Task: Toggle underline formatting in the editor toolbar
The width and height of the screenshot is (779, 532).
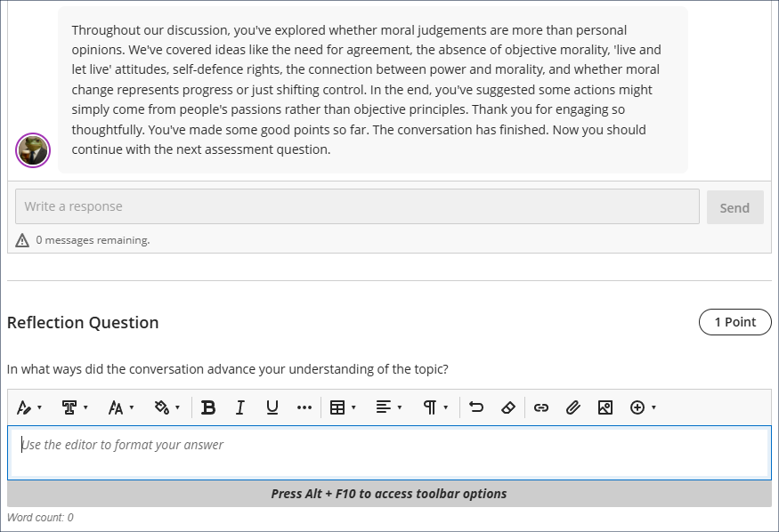Action: point(272,407)
